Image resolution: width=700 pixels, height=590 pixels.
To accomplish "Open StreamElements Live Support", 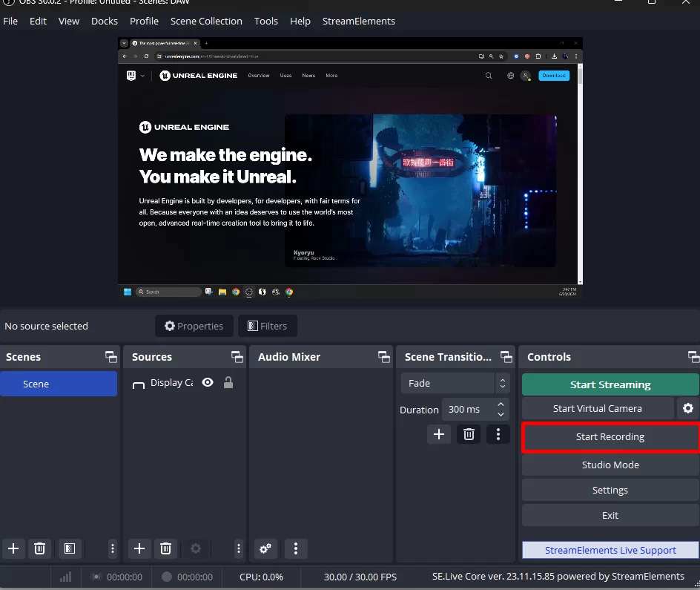I will point(610,550).
